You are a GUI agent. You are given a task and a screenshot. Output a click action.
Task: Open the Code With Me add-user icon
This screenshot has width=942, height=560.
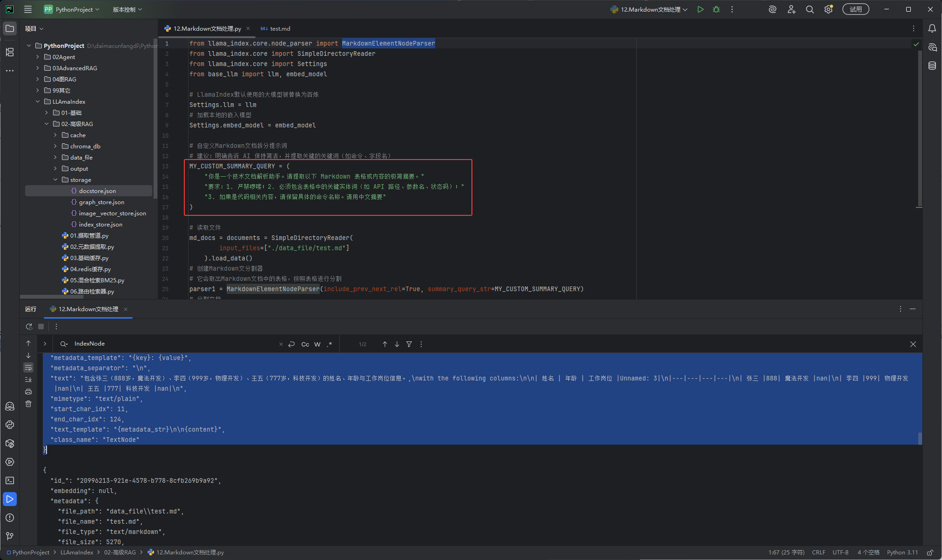coord(791,9)
